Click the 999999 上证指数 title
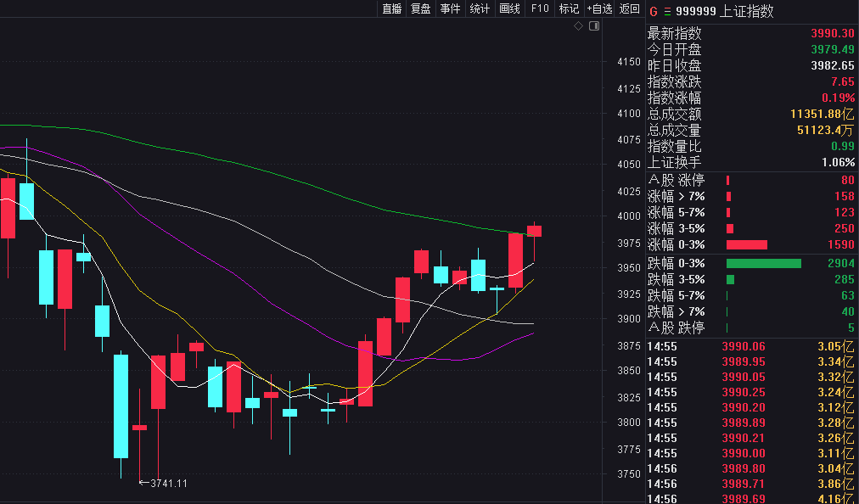 [x=724, y=12]
